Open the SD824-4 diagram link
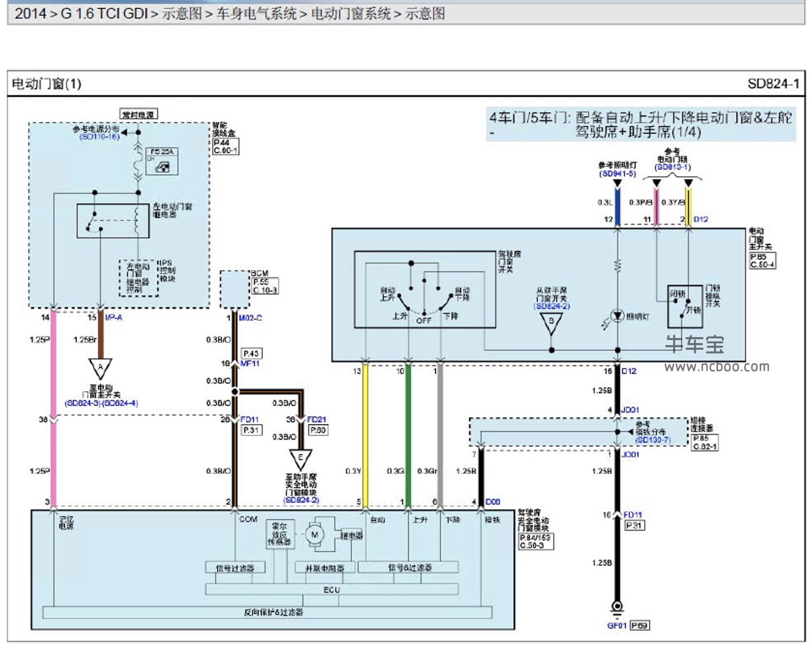Screen dimensions: 812x652 (x=120, y=403)
